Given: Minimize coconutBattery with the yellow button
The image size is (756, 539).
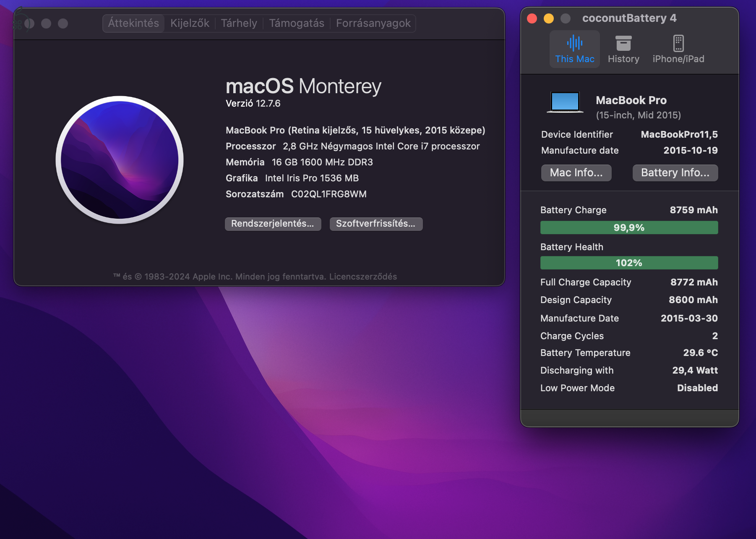Looking at the screenshot, I should (x=549, y=18).
